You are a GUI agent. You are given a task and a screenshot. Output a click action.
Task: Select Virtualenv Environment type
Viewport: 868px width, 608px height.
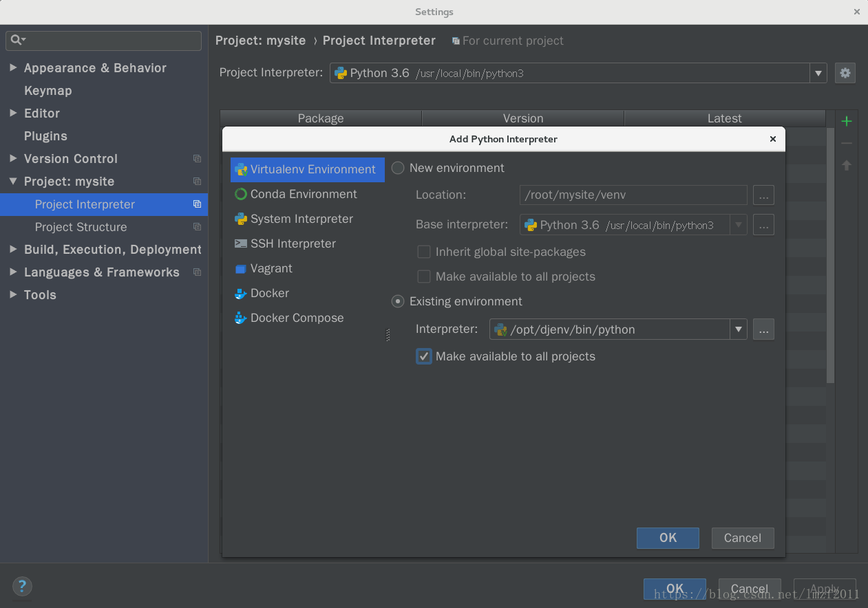[x=307, y=169]
